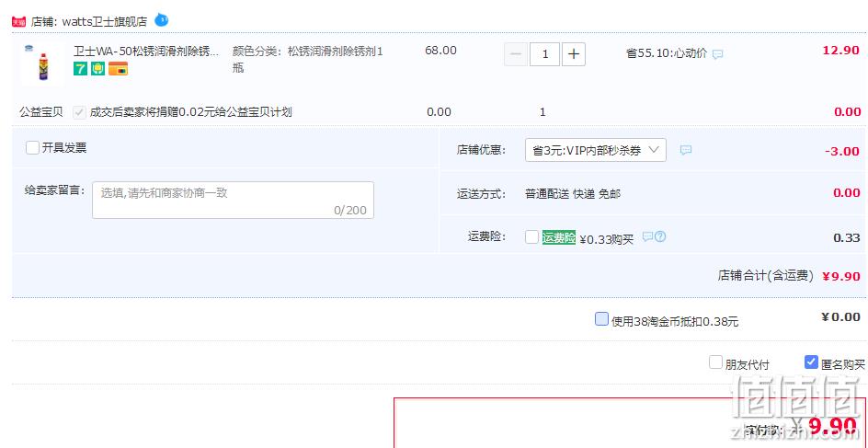Click the 运费险 question mark help icon
The width and height of the screenshot is (868, 448).
[660, 236]
